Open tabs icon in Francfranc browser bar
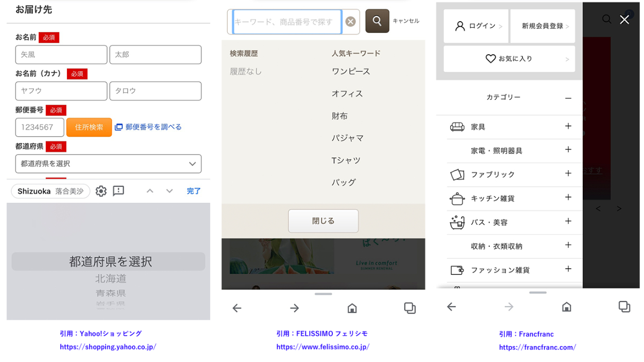 pyautogui.click(x=624, y=307)
